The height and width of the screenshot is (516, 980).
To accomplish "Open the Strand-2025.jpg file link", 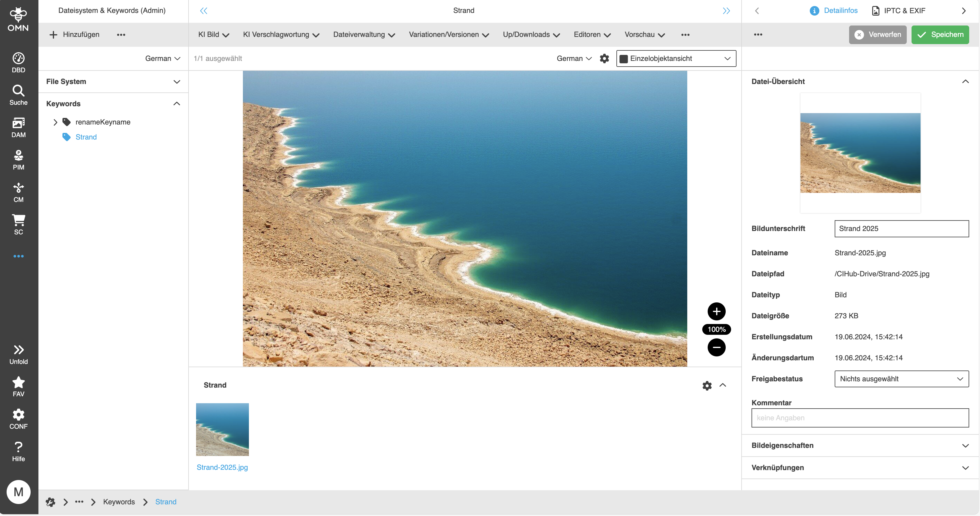I will 222,467.
